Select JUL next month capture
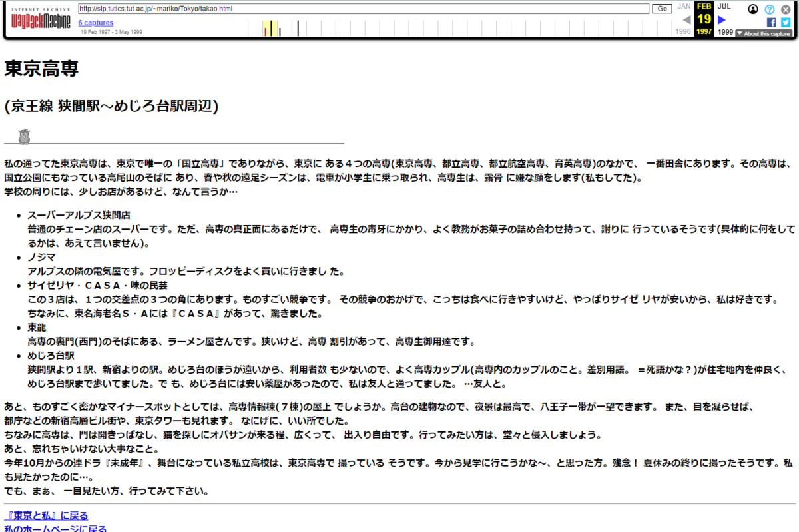Image resolution: width=799 pixels, height=532 pixels. pos(724,6)
